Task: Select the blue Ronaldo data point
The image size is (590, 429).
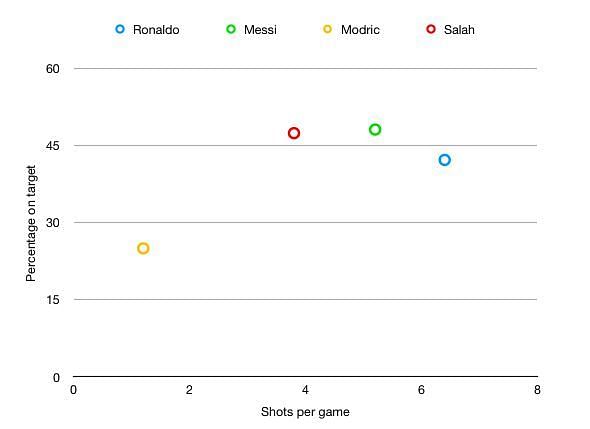Action: click(444, 160)
